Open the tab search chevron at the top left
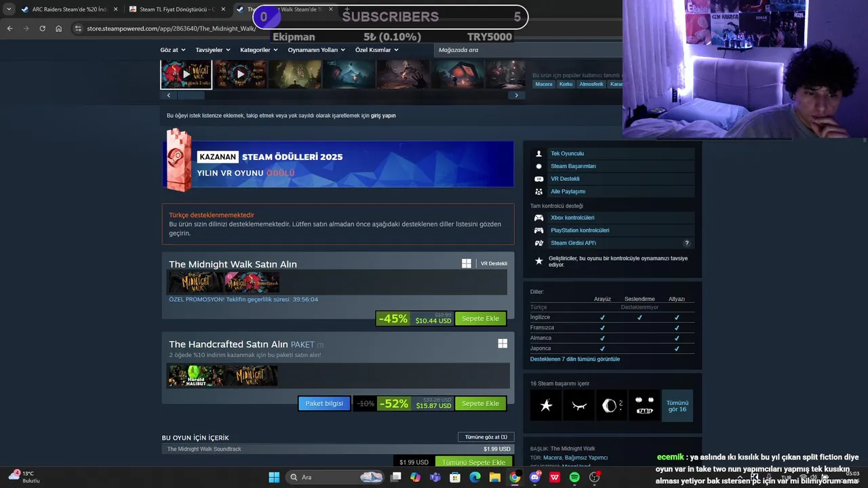Image resolution: width=868 pixels, height=488 pixels. coord(9,9)
